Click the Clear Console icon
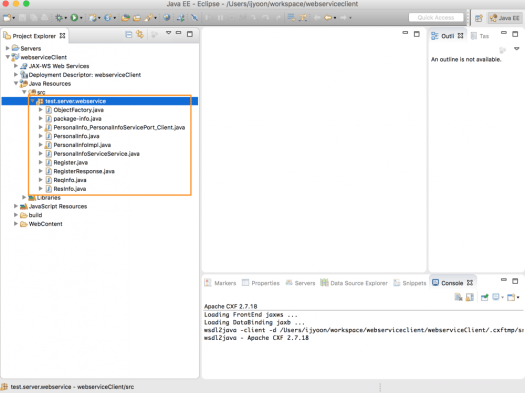The width and height of the screenshot is (525, 393). [458, 297]
